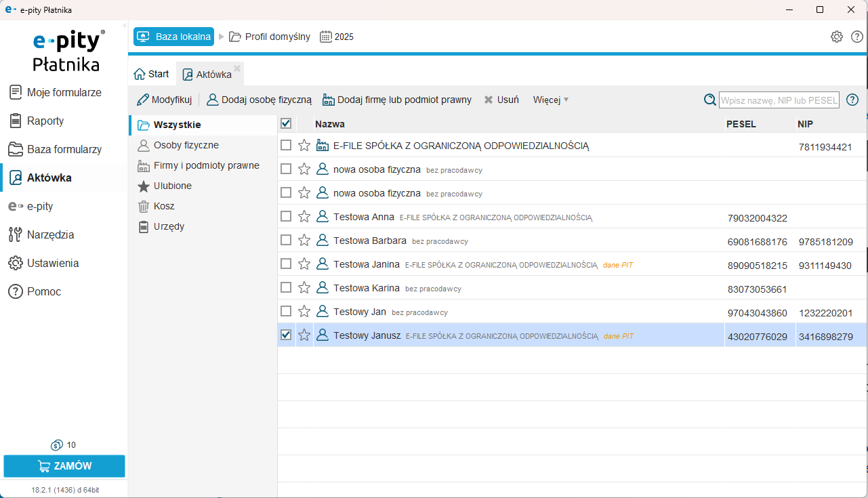Viewport: 868px width, 498px height.
Task: Uncheck the Testowy Janusz row checkbox
Action: 286,335
